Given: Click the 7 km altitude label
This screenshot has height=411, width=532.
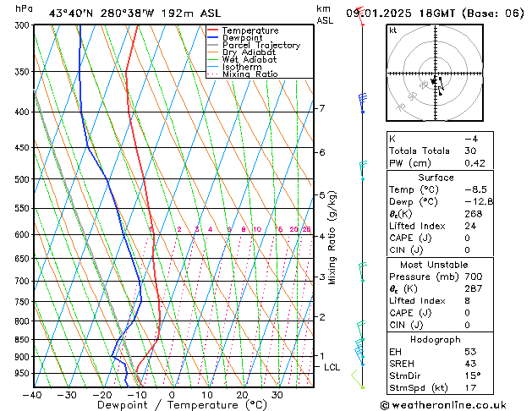Looking at the screenshot, I should [x=321, y=108].
